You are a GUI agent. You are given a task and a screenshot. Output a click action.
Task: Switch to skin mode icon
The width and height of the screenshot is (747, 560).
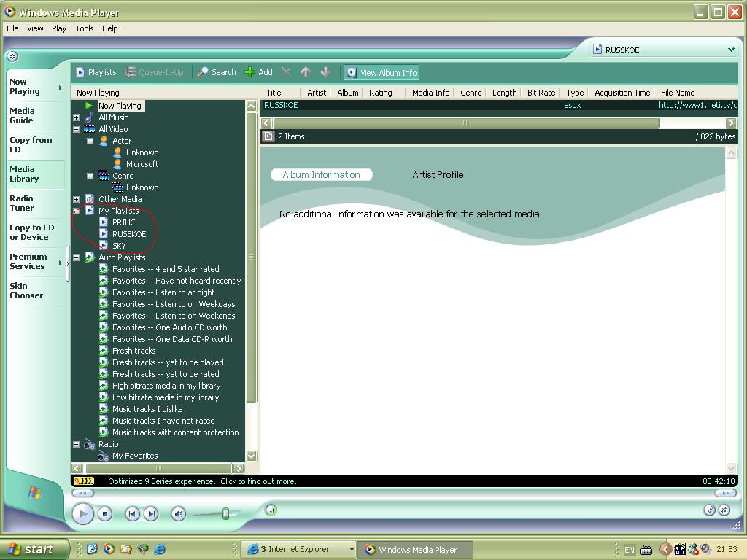tap(724, 510)
